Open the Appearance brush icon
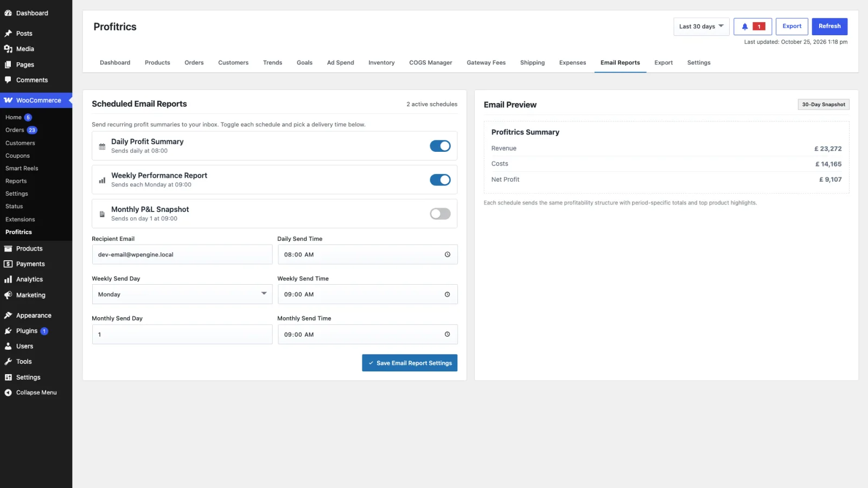The image size is (868, 488). coord(8,316)
